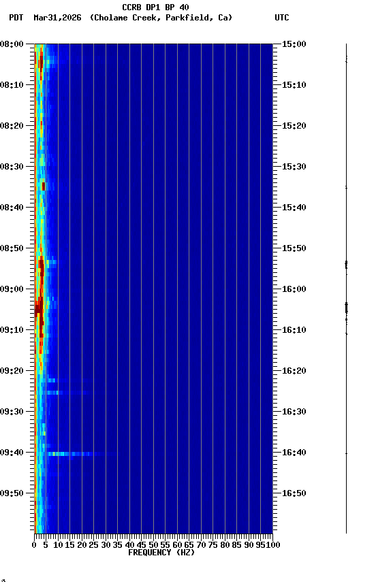The image size is (376, 588).
Task: Click the seismogram spike near 15:54
Action: click(x=346, y=265)
